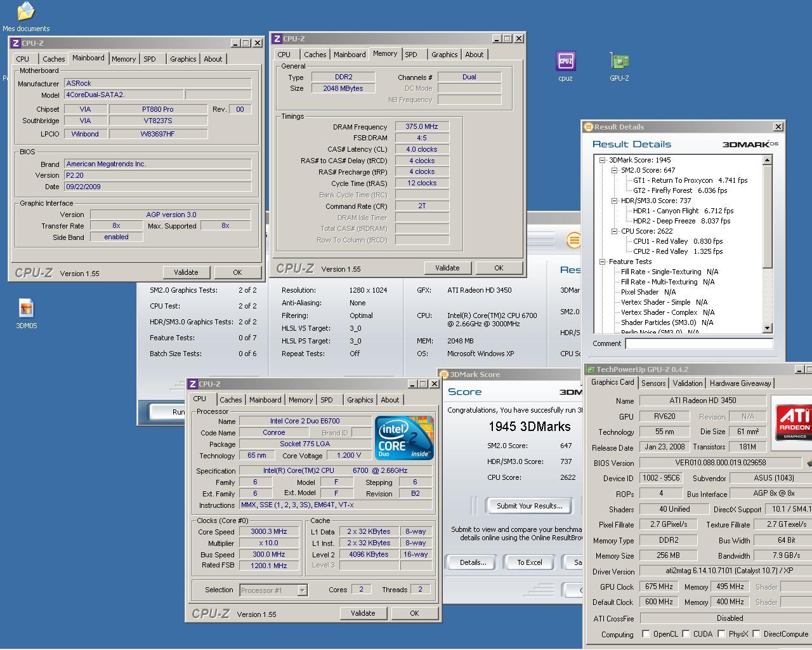Click OK in Mainboard CPU-Z window
The height and width of the screenshot is (650, 812).
point(237,272)
